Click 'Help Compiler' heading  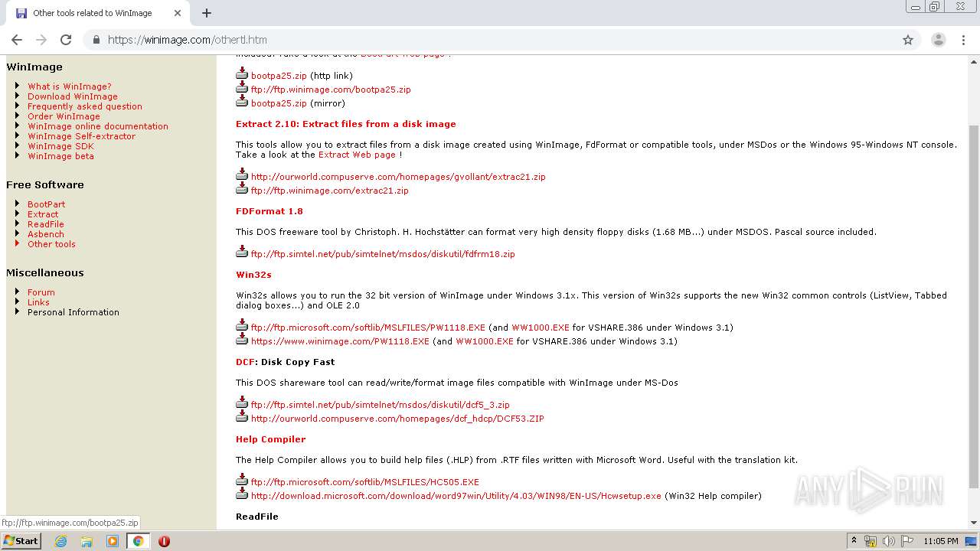pos(270,439)
